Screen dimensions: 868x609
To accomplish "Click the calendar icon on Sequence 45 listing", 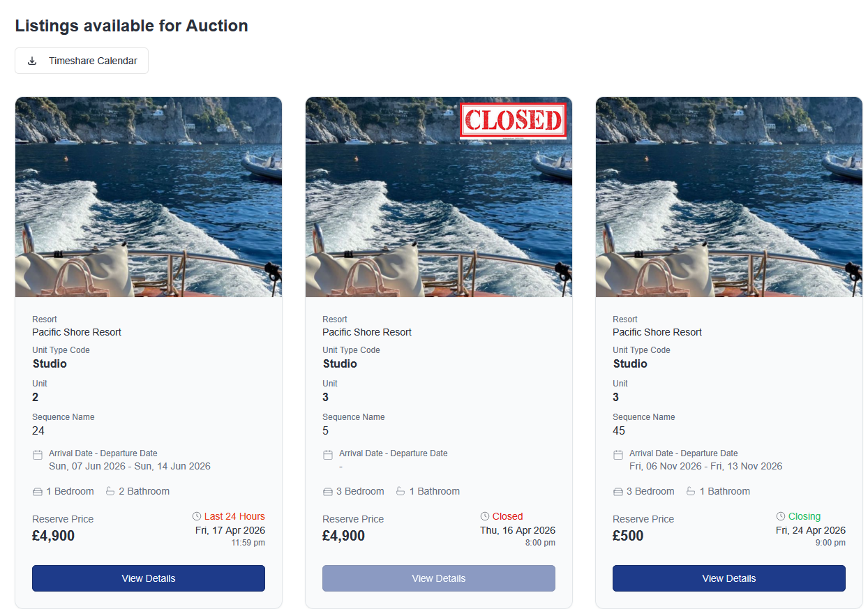I will (618, 455).
